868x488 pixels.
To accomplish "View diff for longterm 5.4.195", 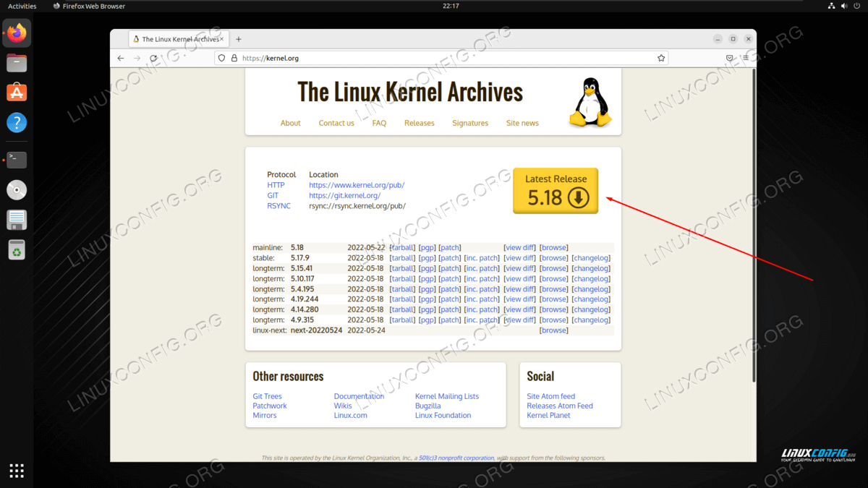I will click(x=520, y=289).
